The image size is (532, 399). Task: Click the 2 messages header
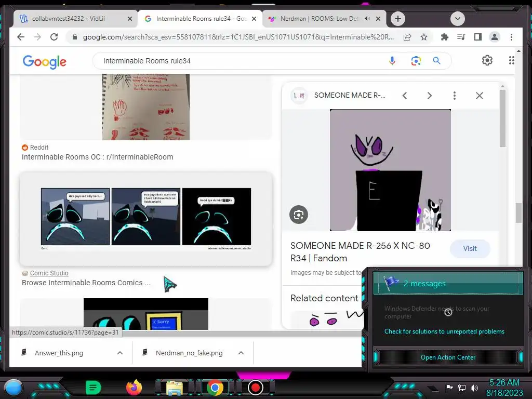point(448,283)
